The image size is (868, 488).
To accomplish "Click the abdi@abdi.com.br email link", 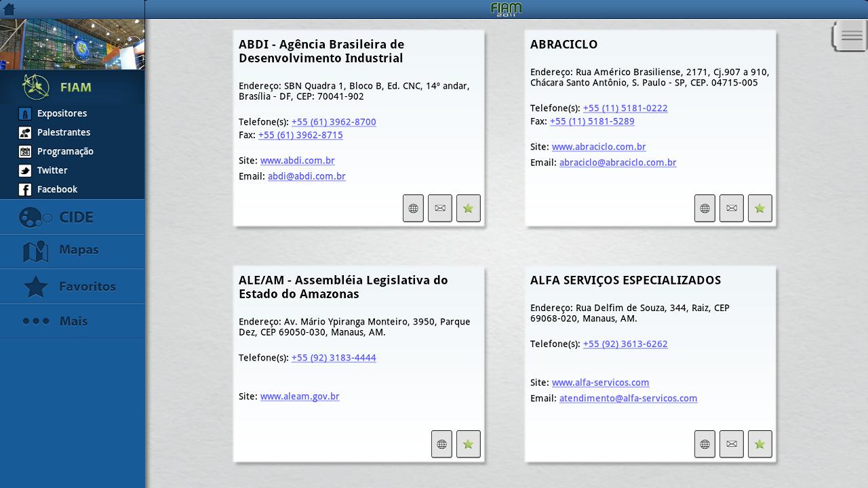I will [307, 176].
